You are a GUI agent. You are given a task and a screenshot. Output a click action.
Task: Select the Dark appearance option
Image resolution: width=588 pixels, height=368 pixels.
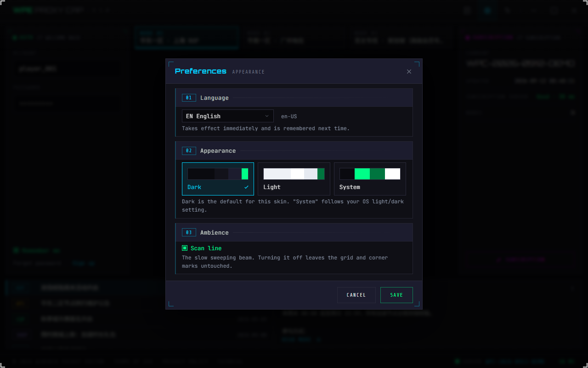click(218, 179)
